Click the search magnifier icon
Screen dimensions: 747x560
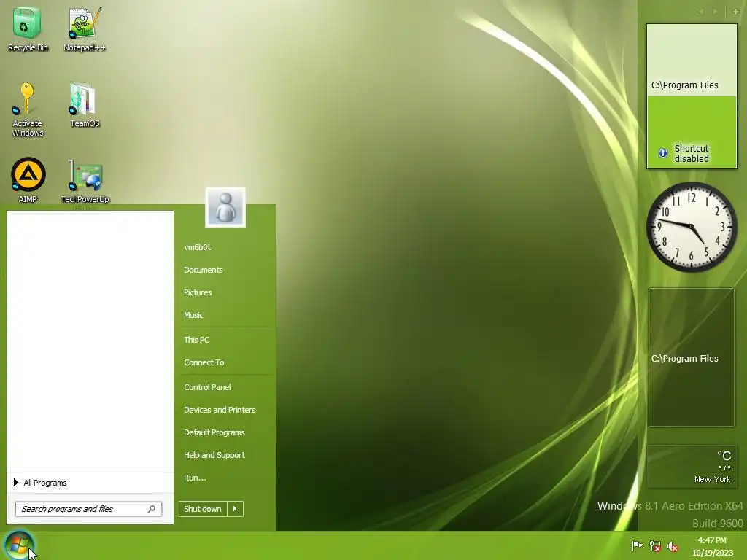(x=152, y=509)
